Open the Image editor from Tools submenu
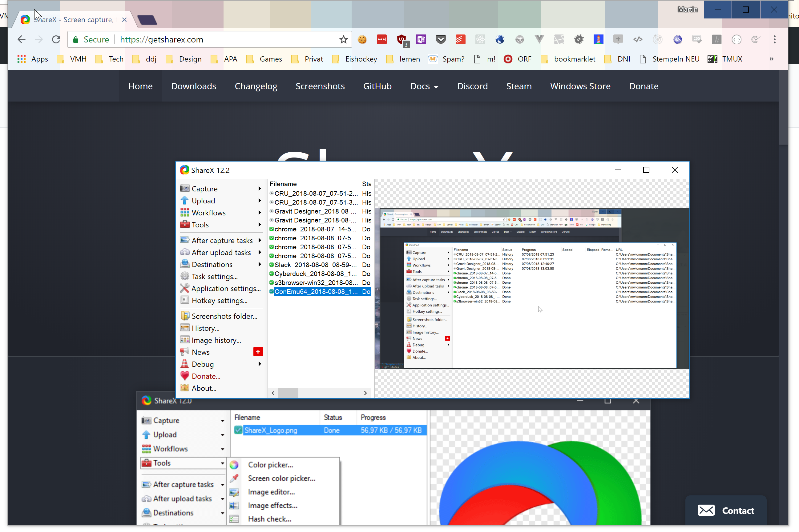The height and width of the screenshot is (532, 799). point(272,492)
